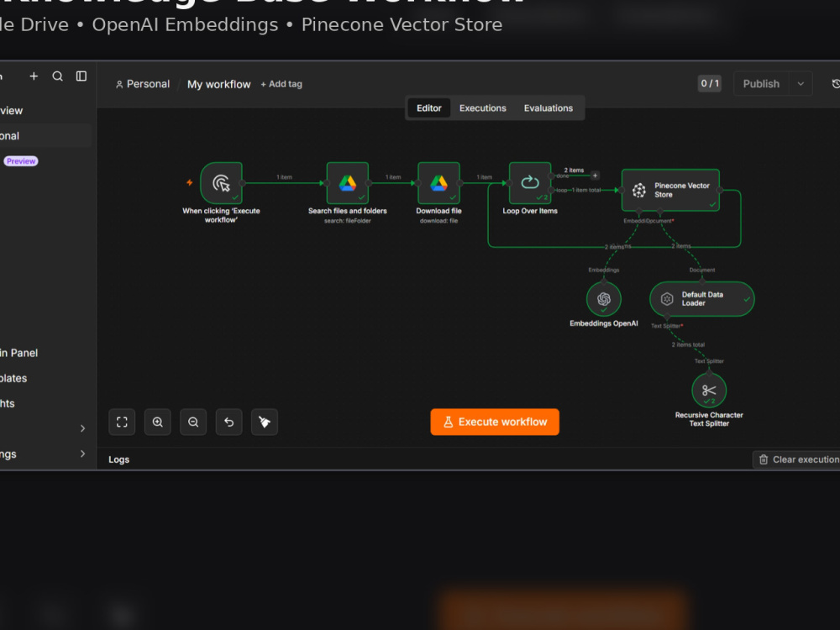Click the orange trigger lightning bolt
The width and height of the screenshot is (840, 630).
tap(189, 182)
